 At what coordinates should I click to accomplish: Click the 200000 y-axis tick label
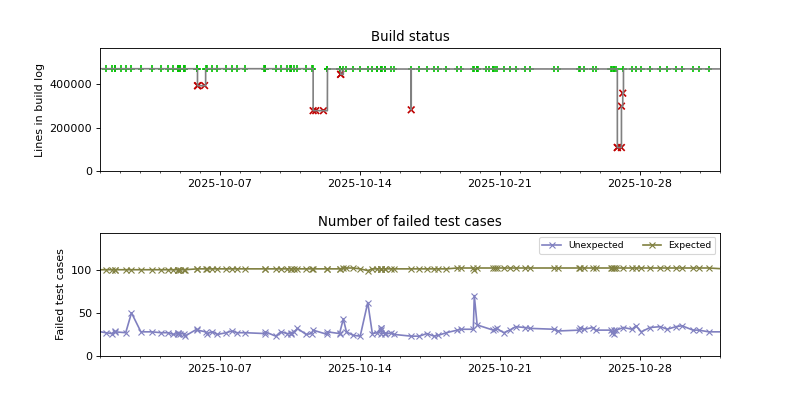[x=72, y=128]
